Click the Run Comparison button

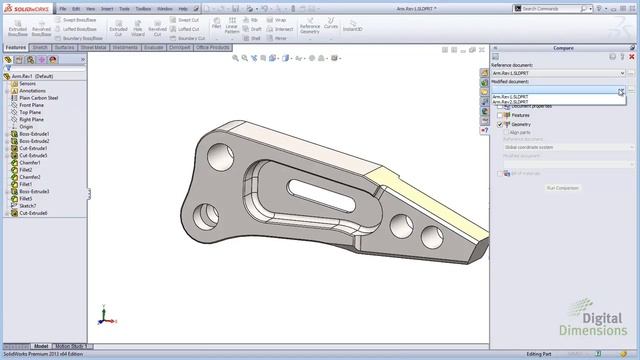click(562, 188)
